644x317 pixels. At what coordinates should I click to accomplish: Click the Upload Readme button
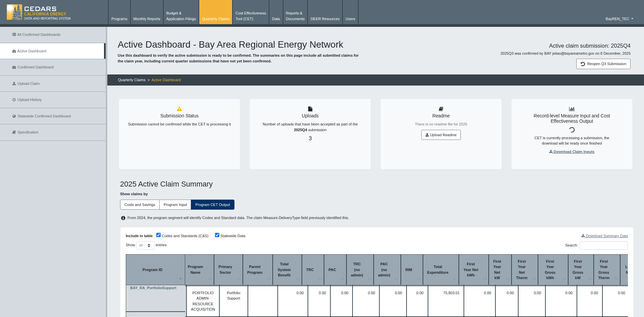(441, 135)
